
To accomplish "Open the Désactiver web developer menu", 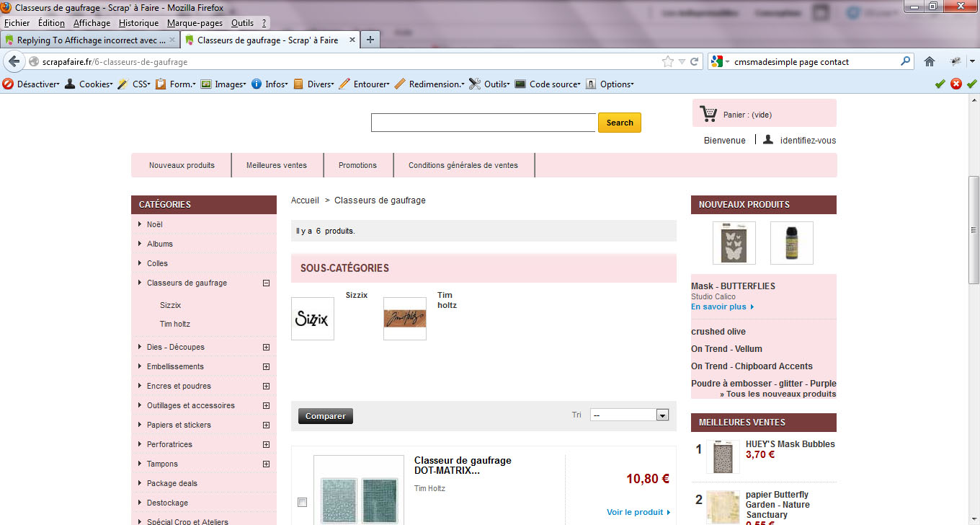I will pos(30,84).
